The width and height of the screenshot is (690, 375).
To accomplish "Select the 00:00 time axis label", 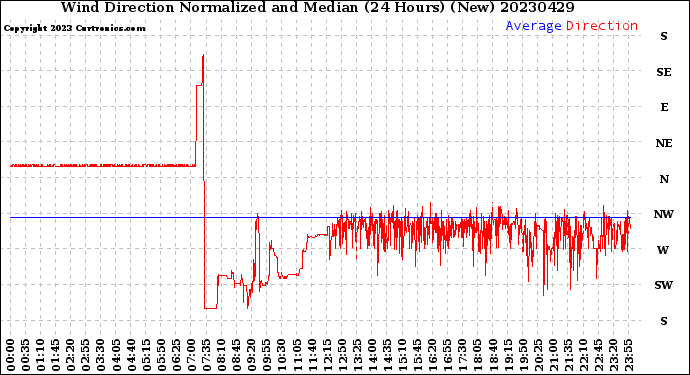I will 10,355.
